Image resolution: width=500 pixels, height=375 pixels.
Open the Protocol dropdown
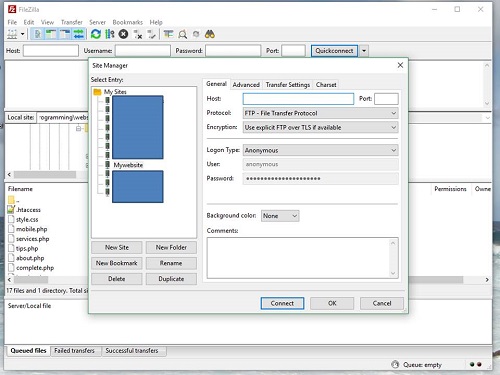click(x=320, y=113)
